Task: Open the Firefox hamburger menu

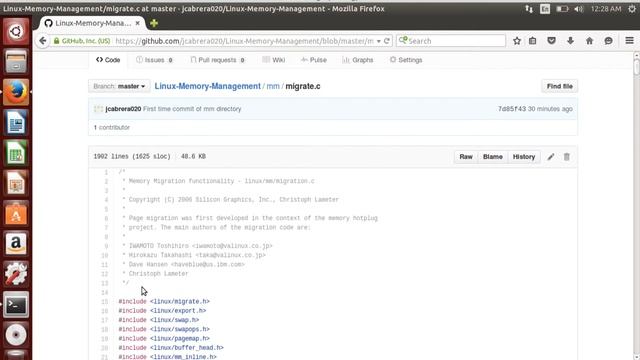Action: 629,41
